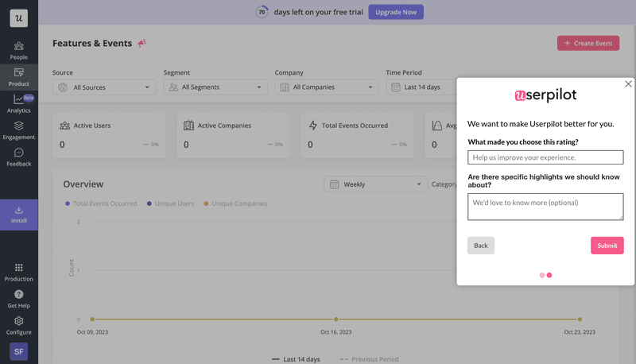The image size is (636, 364).
Task: Click the calendar icon in Time Period
Action: (x=395, y=87)
